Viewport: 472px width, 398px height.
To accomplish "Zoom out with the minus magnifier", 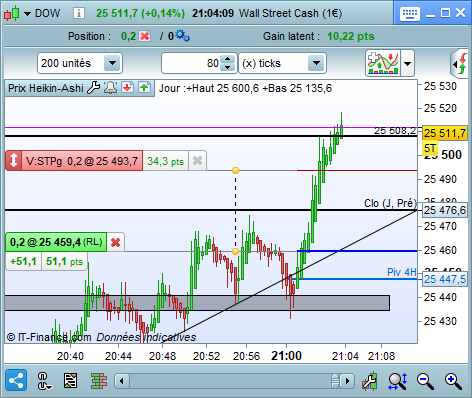I will (425, 381).
